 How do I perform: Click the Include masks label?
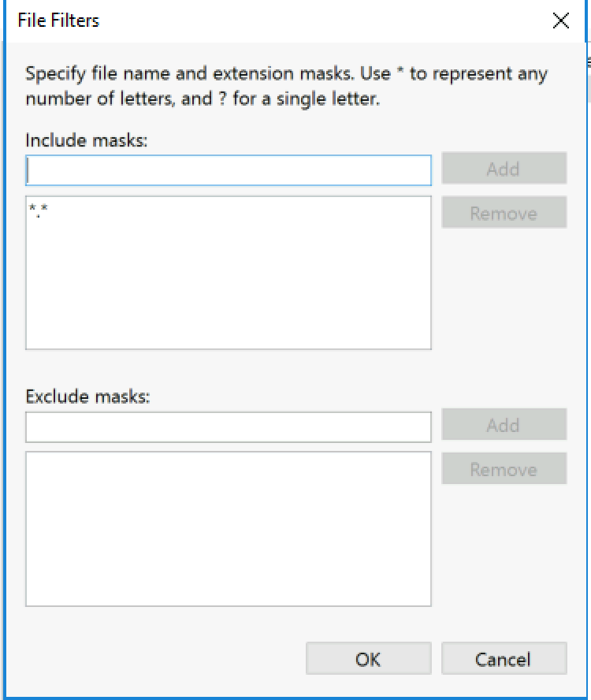pos(86,140)
